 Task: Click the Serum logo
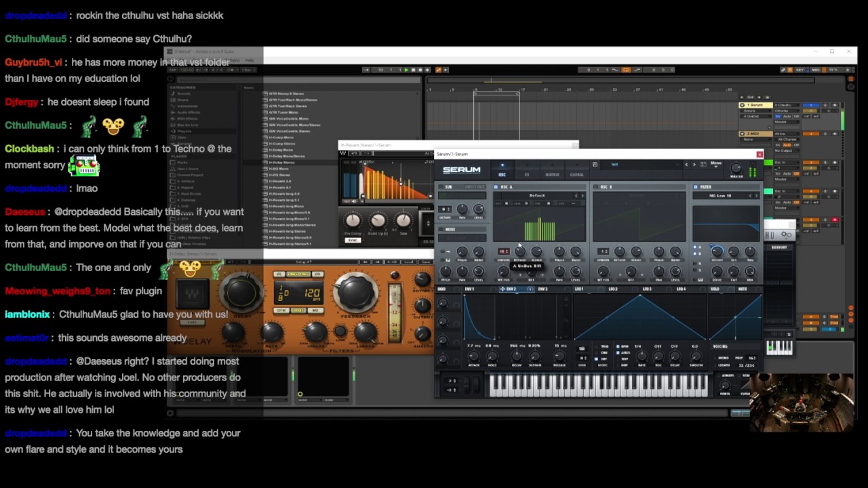click(x=462, y=169)
